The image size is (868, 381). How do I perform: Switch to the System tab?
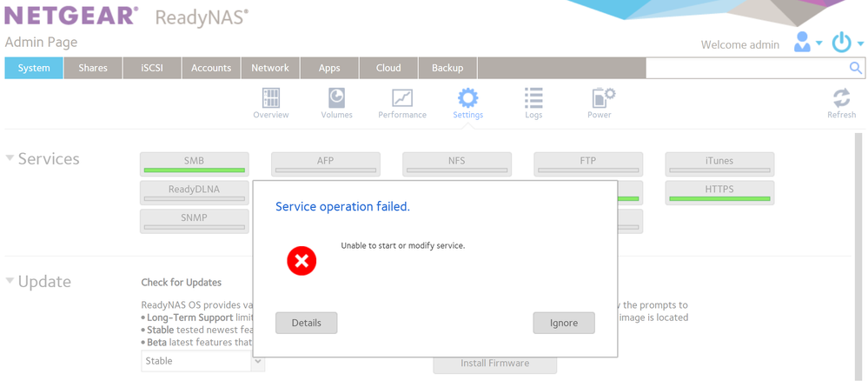pos(34,68)
